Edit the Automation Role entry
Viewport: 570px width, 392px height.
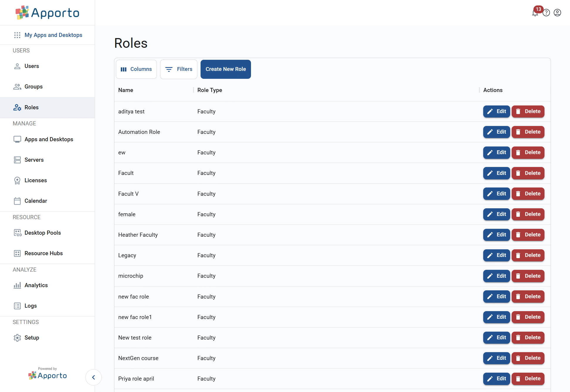(x=496, y=132)
